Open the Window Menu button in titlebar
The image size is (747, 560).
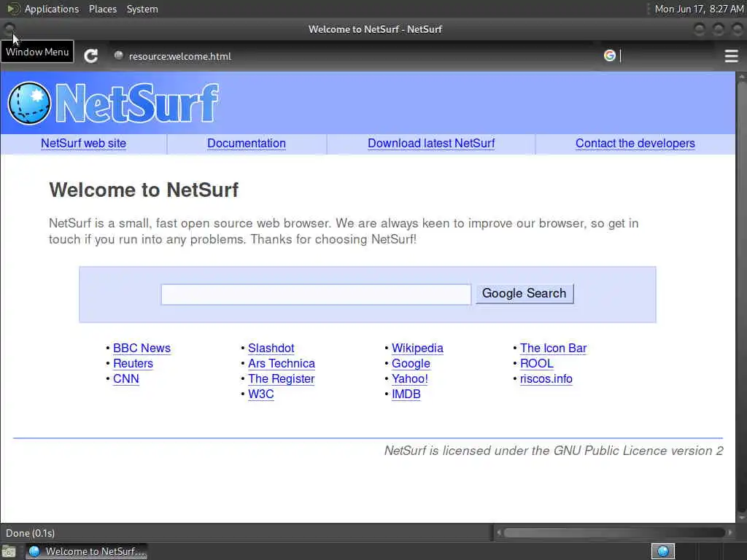pyautogui.click(x=9, y=29)
